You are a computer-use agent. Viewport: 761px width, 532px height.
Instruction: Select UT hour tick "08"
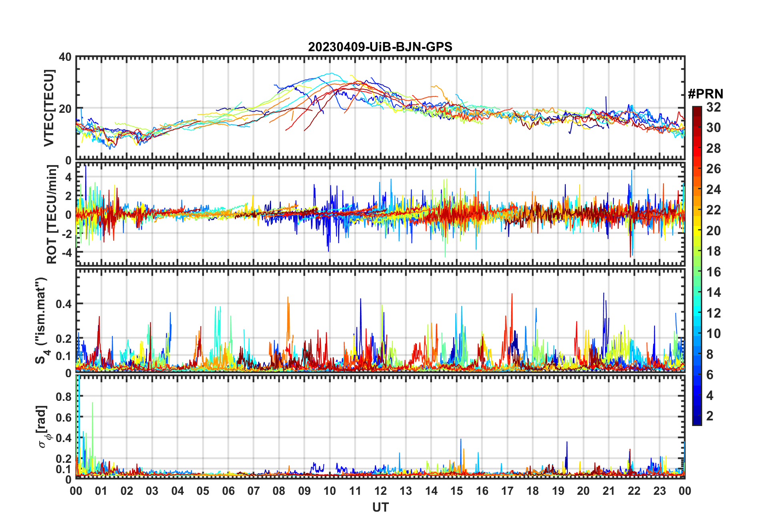(279, 491)
